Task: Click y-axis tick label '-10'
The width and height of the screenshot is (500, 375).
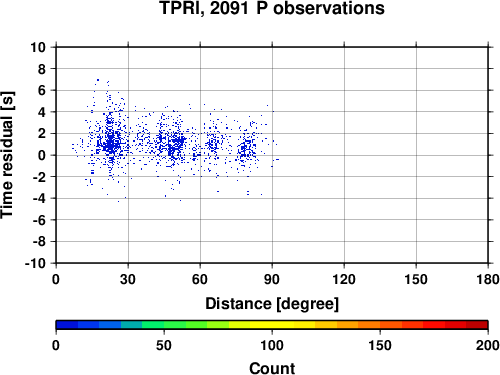Action: click(x=35, y=263)
